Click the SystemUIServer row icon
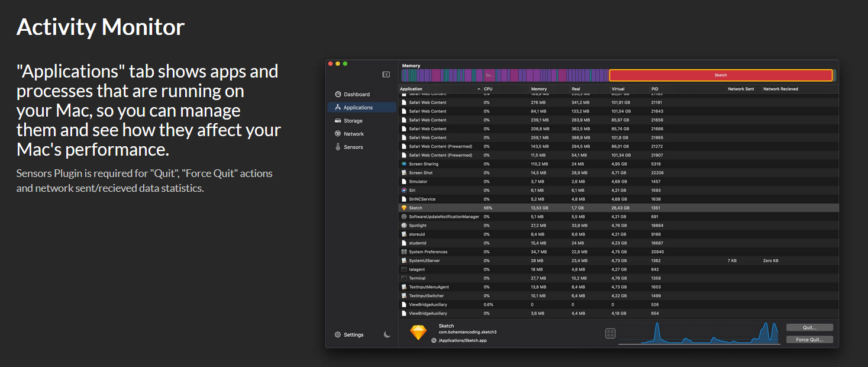Viewport: 868px width, 367px height. point(404,260)
